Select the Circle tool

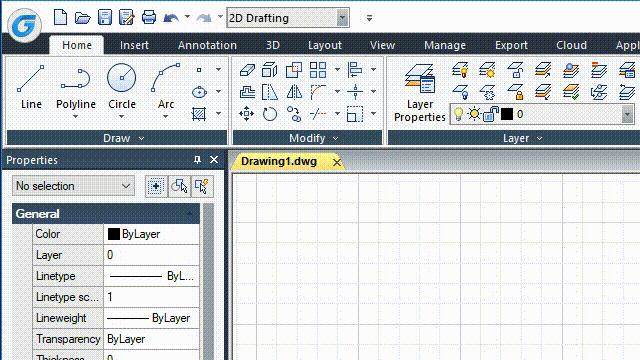point(122,87)
